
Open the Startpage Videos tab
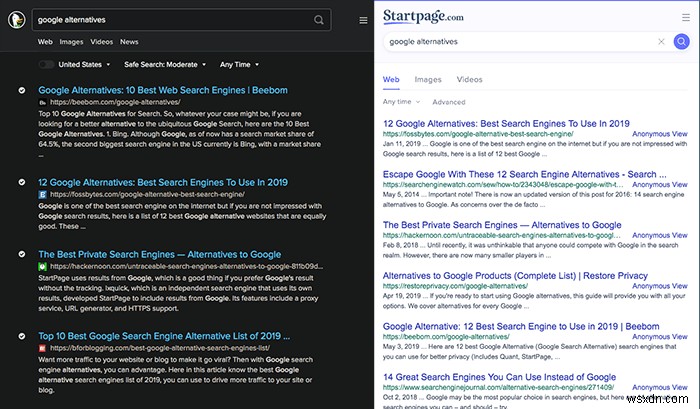(469, 79)
